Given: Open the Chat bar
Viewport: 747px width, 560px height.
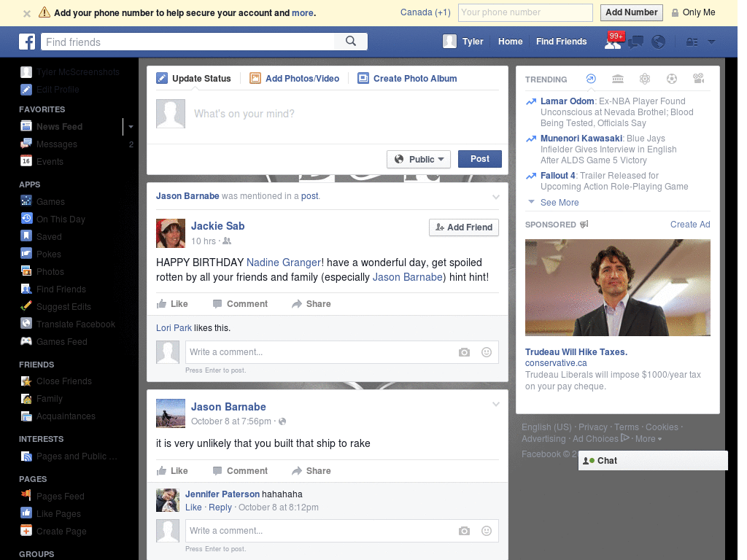Looking at the screenshot, I should click(x=653, y=461).
